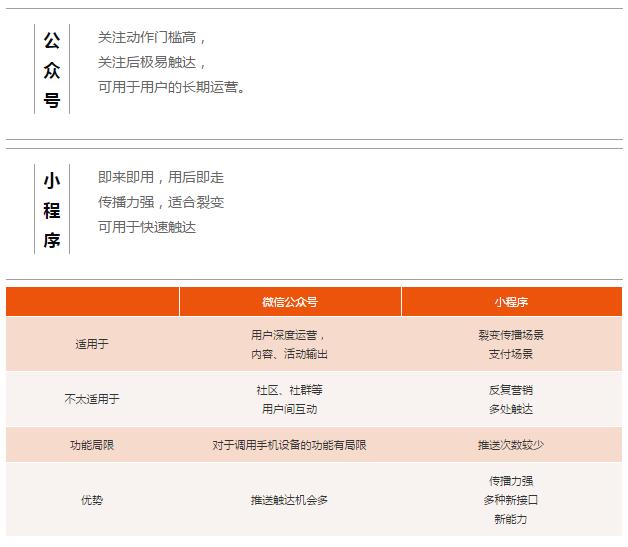Screen dimensions: 628x547
Task: Click the text 关注动作门槛高
Action: pos(152,37)
